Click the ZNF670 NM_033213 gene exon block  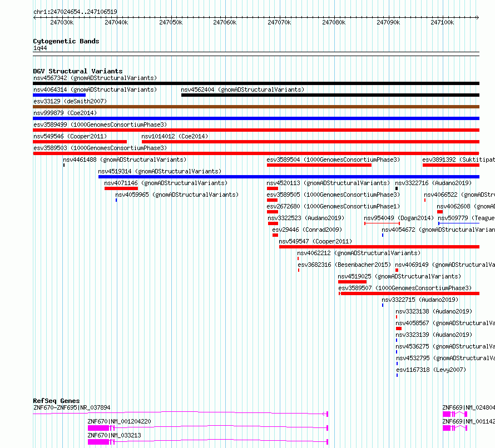(98, 442)
